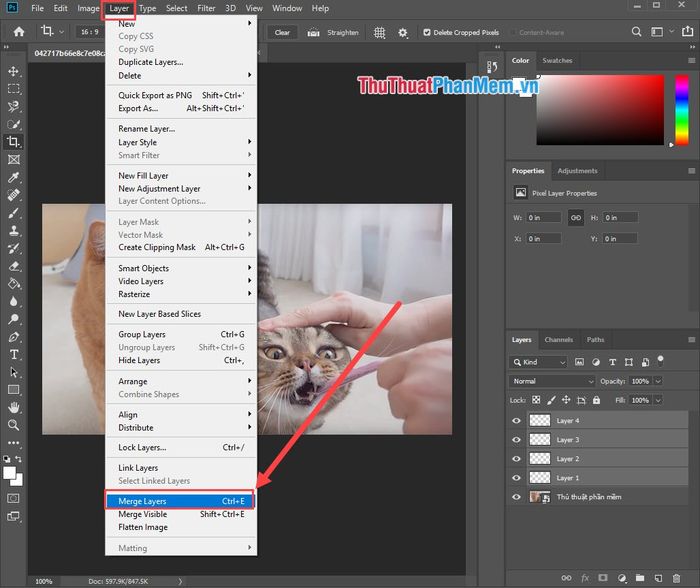700x588 pixels.
Task: Click the search magnifier icon
Action: pos(636,32)
